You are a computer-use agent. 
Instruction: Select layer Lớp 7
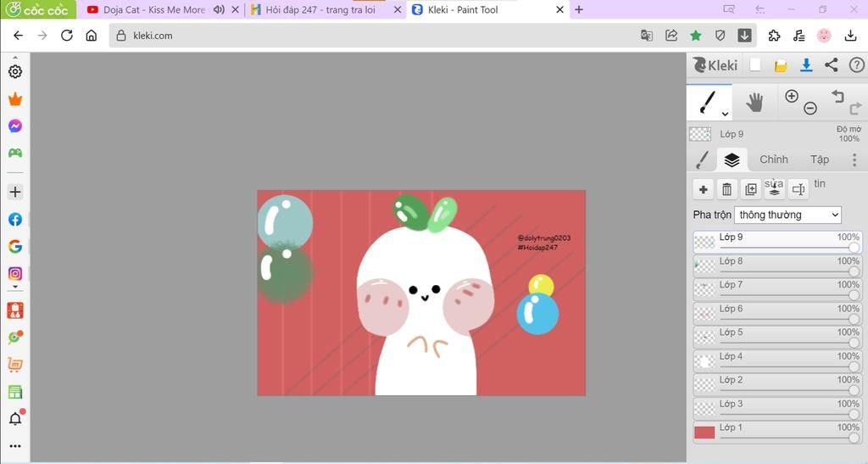click(777, 289)
